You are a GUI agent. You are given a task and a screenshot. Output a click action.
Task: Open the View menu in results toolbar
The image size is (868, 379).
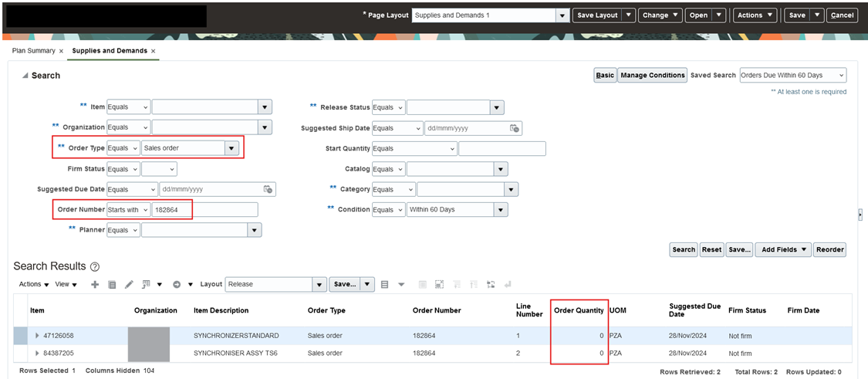click(66, 284)
